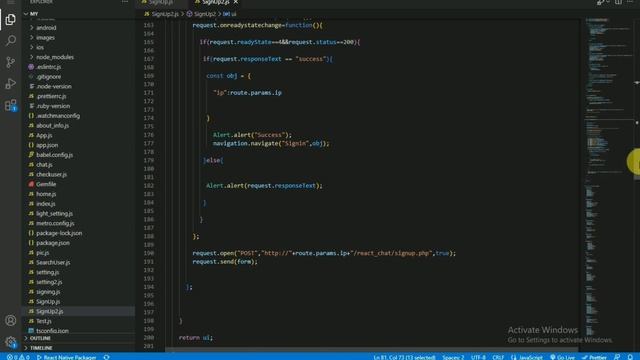Open the .node-version file
640x360 pixels.
click(x=54, y=87)
